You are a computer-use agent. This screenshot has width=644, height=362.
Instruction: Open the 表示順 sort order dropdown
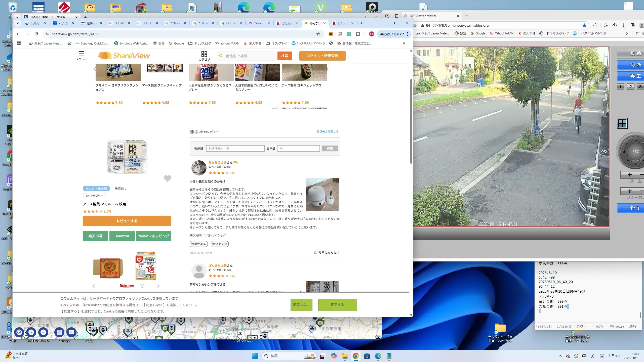235,148
